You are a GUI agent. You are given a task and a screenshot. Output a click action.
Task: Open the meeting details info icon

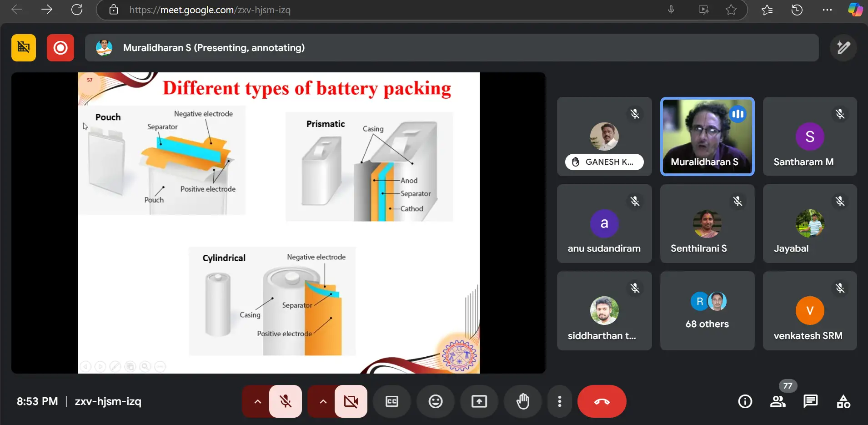(745, 401)
